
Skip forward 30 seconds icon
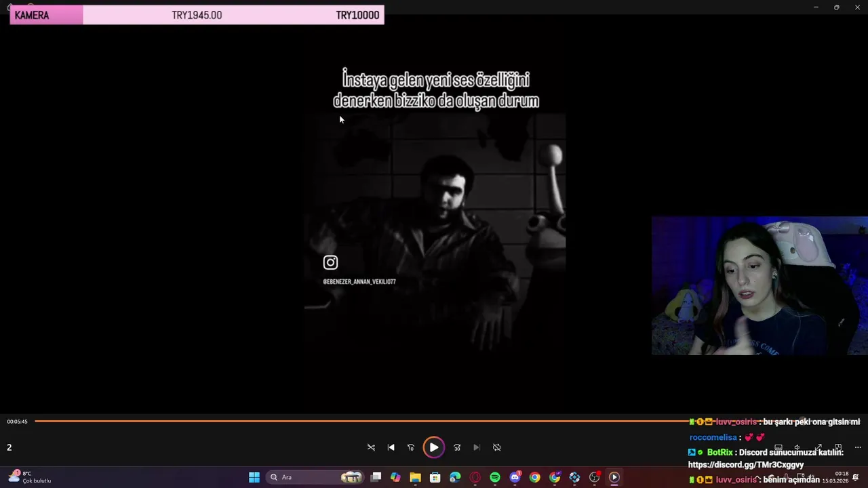point(457,447)
